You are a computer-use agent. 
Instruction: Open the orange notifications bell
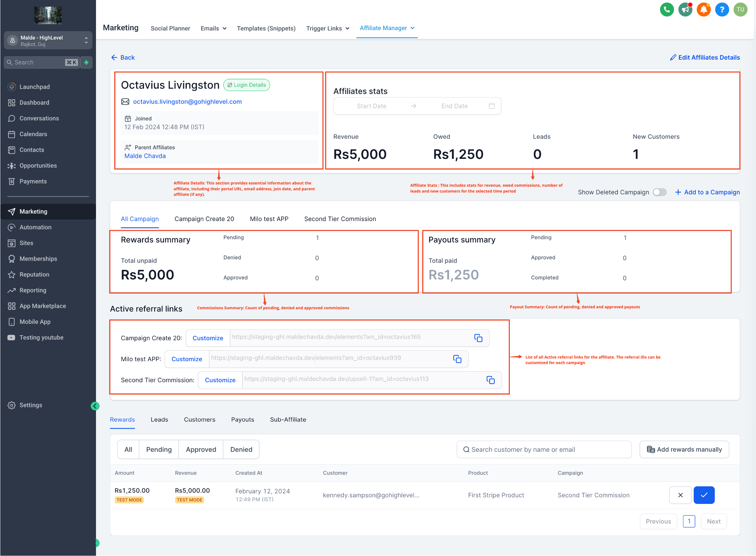(x=703, y=9)
